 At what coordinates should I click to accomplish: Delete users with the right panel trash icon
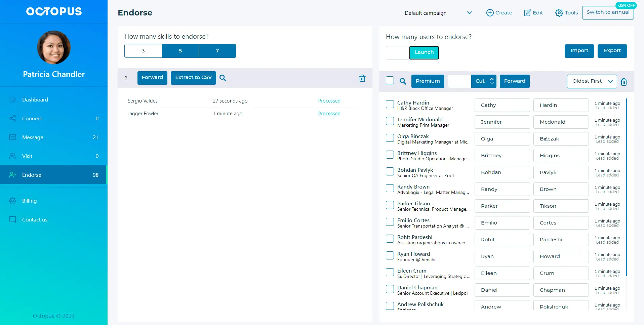pos(623,81)
